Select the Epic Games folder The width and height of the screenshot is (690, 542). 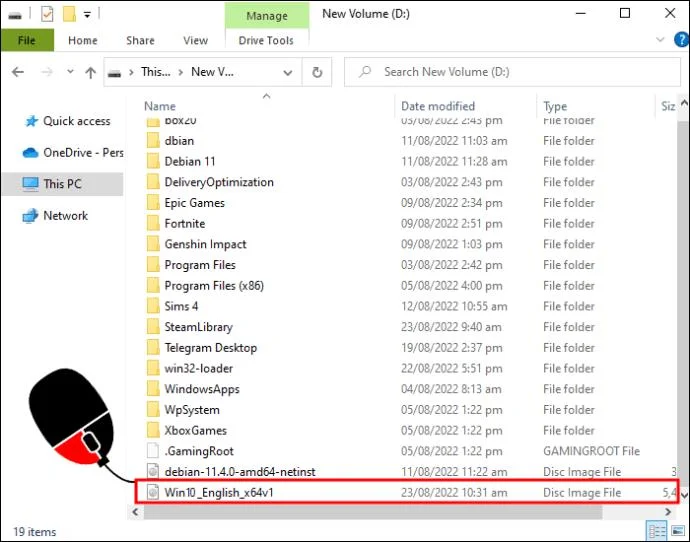195,203
